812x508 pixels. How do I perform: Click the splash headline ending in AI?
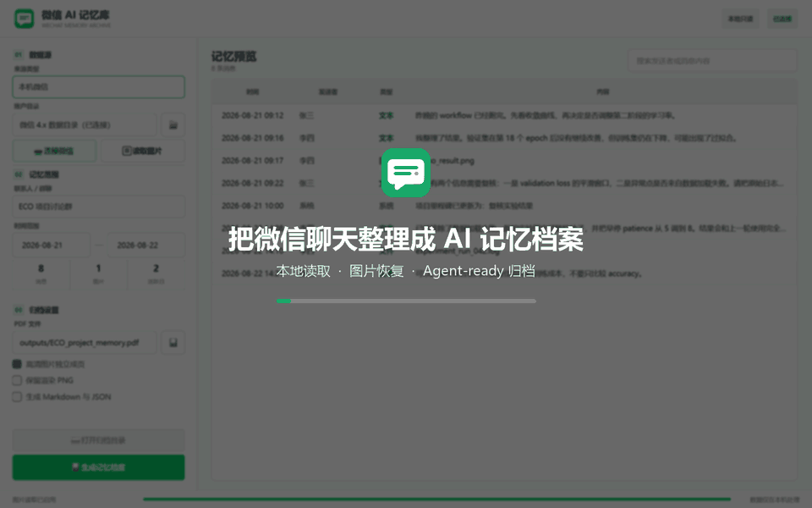[x=406, y=240]
